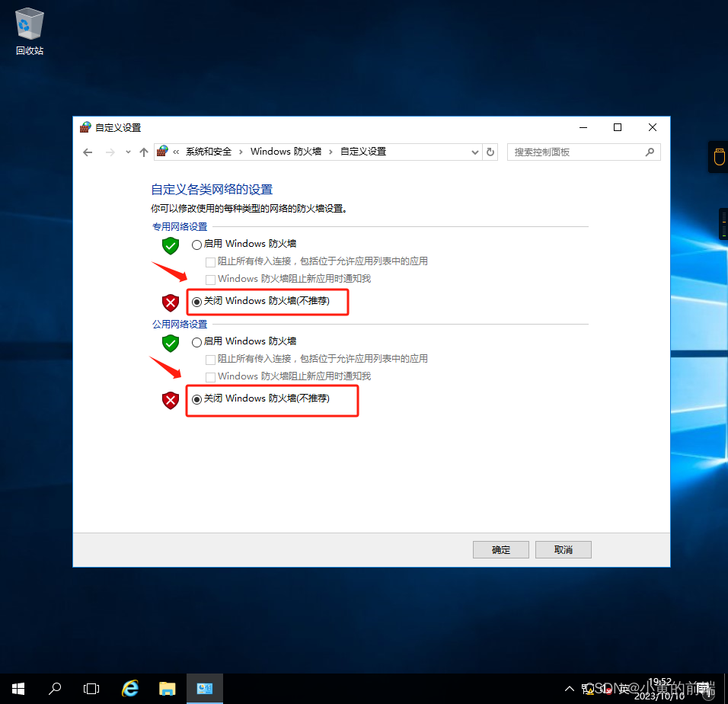This screenshot has width=728, height=704.
Task: Focus the 搜索控制面板 search field
Action: click(583, 152)
